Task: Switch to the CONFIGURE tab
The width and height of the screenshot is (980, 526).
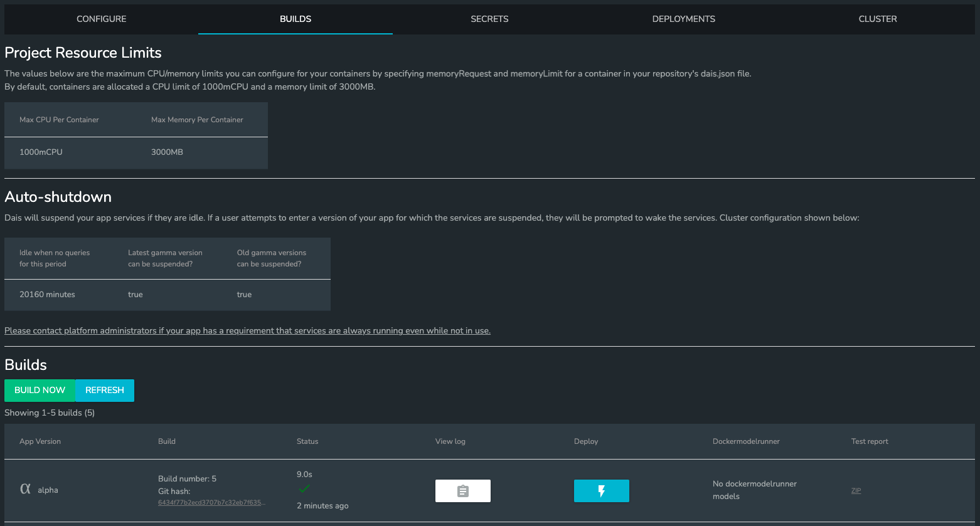Action: [102, 19]
